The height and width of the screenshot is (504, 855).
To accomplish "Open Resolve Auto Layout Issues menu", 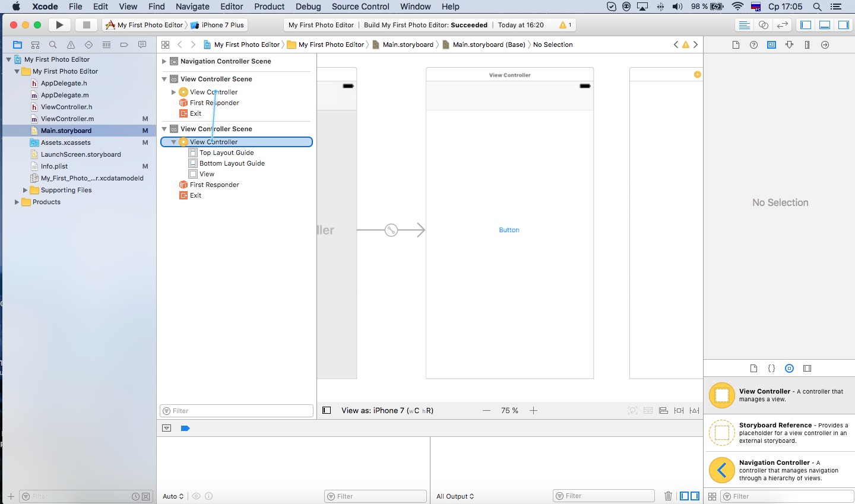I will (x=694, y=410).
